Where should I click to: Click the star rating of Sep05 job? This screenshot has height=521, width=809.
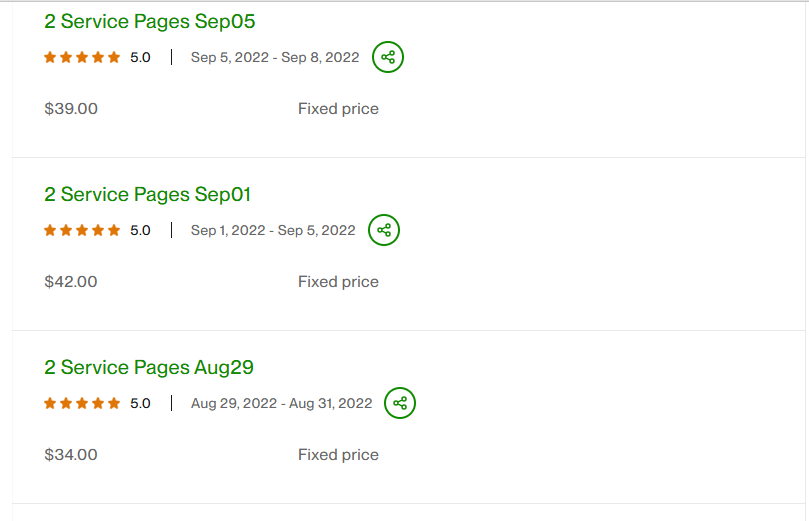coord(82,57)
